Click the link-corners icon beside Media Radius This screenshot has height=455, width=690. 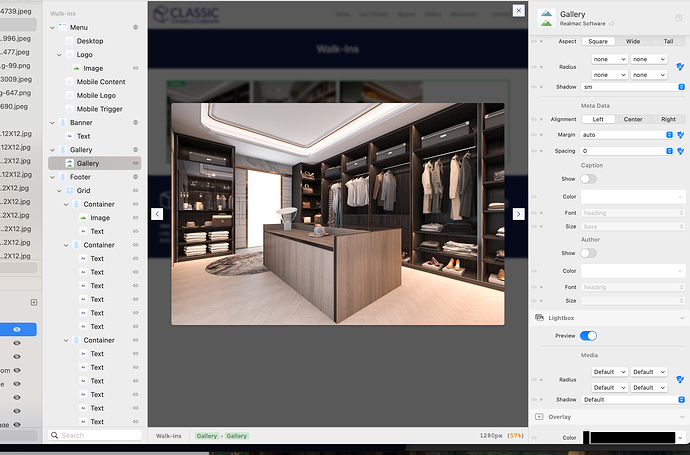pyautogui.click(x=680, y=379)
